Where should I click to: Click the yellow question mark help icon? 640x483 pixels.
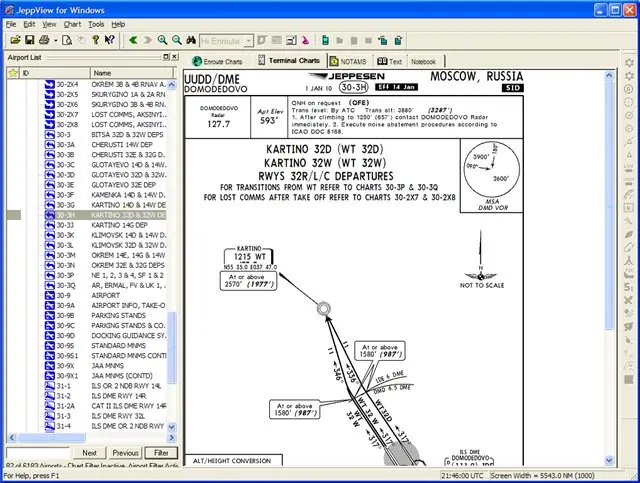pos(96,40)
